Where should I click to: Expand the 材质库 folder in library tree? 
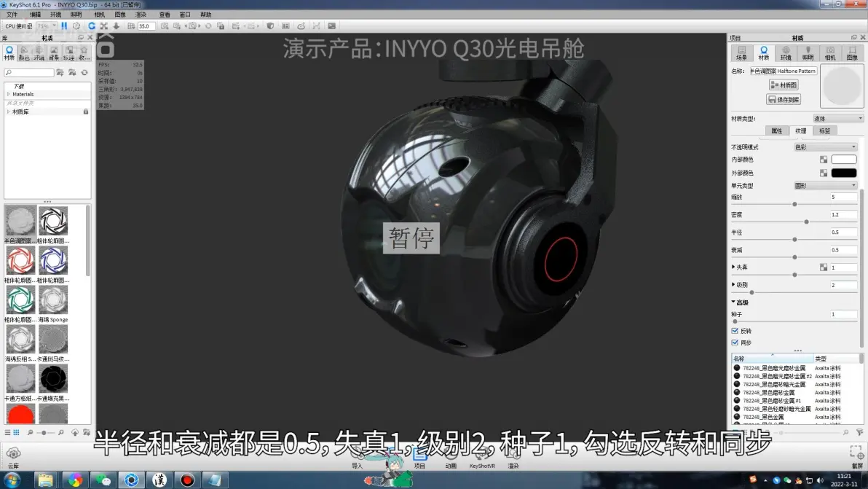point(8,112)
